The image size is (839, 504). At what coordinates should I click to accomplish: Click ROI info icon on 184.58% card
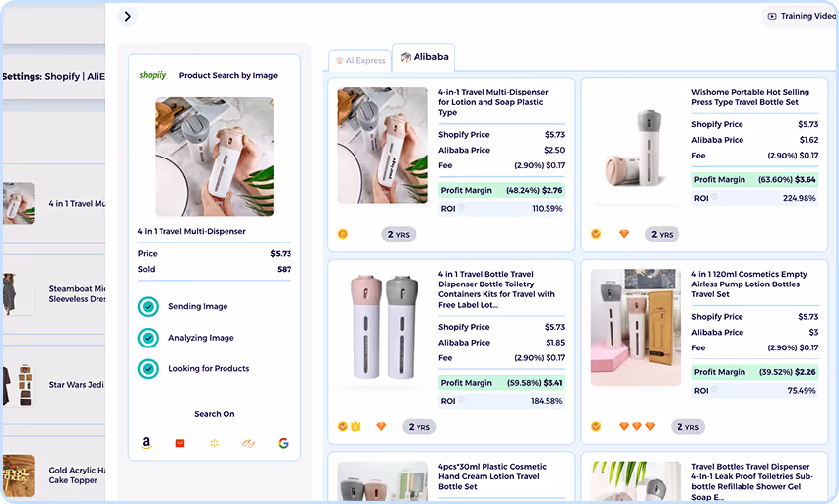pyautogui.click(x=461, y=400)
